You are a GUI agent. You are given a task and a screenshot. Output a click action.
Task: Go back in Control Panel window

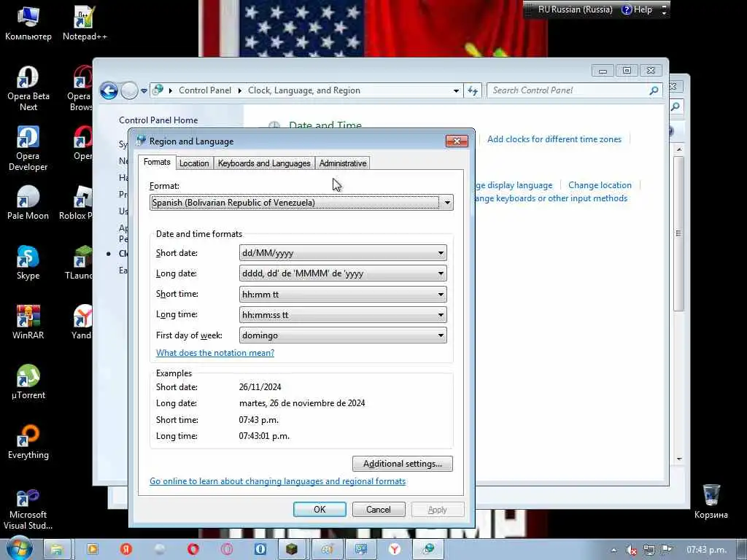coord(109,90)
